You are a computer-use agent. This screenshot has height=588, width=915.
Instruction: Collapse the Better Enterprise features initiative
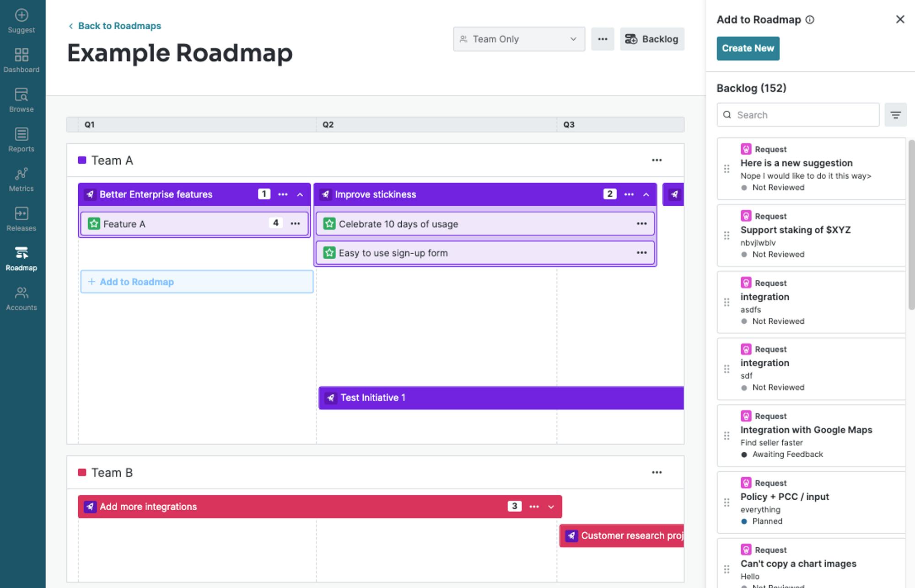click(300, 194)
